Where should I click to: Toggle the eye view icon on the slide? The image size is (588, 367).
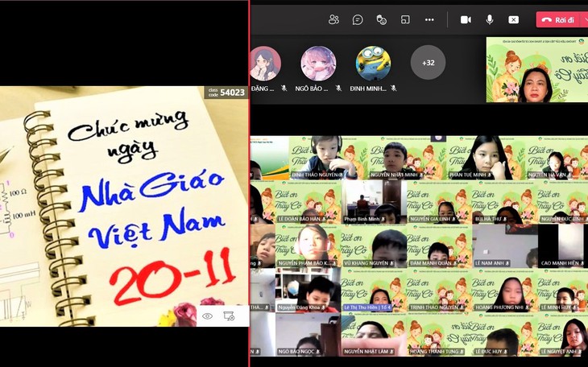tap(207, 316)
